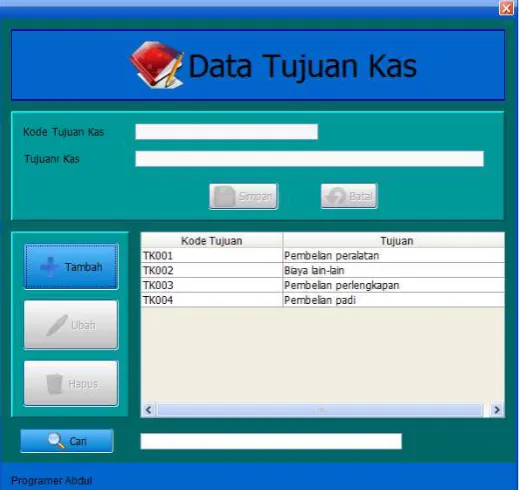Viewport: 519px width, 490px height.
Task: Focus the Kode Tujuan Kas input field
Action: coord(227,132)
